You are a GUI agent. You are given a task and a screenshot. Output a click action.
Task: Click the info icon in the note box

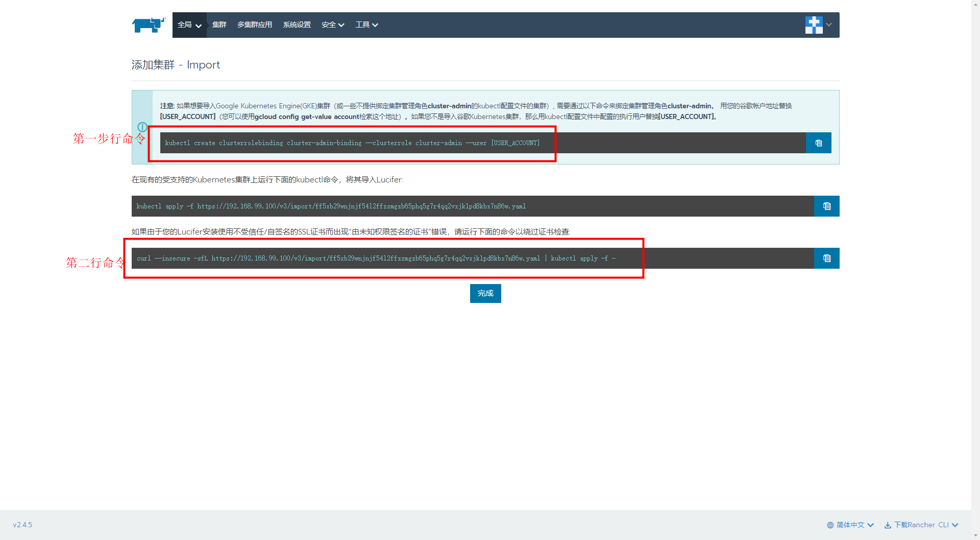click(x=142, y=127)
